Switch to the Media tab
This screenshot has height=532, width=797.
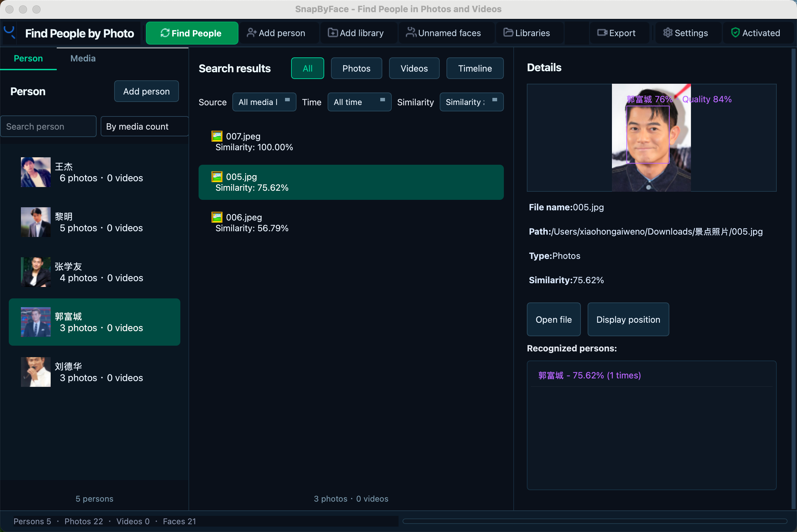[x=83, y=59]
